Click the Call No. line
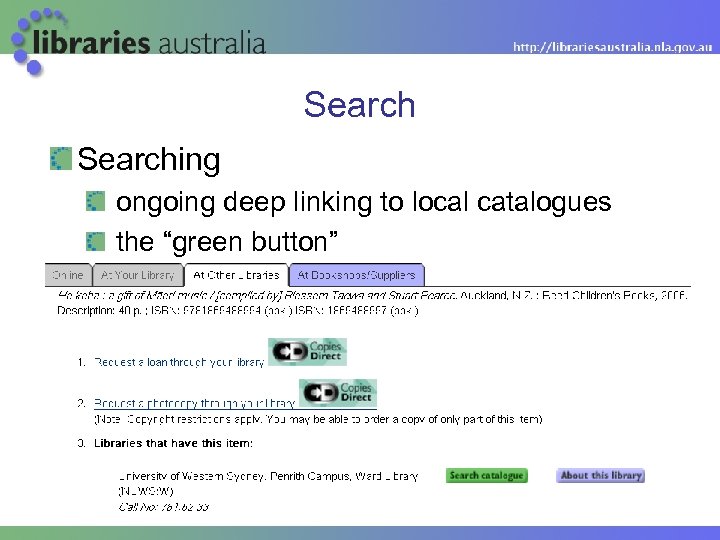 (x=163, y=507)
